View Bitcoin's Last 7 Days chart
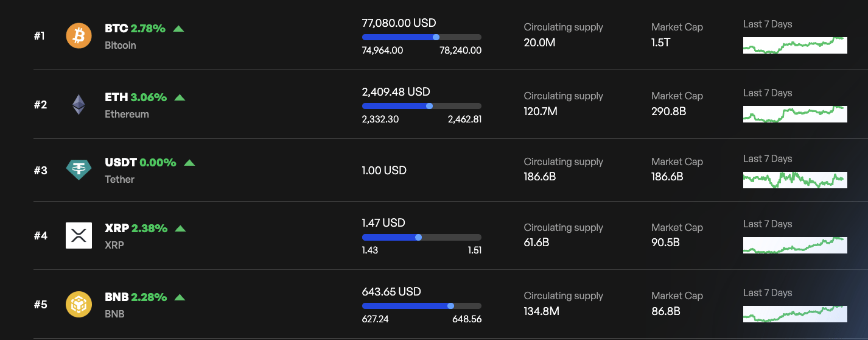The width and height of the screenshot is (868, 340). click(x=794, y=45)
